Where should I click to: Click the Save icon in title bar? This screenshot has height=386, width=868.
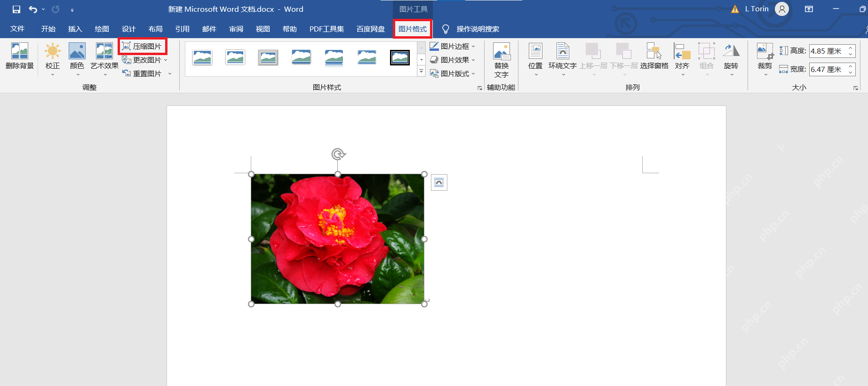tap(16, 9)
